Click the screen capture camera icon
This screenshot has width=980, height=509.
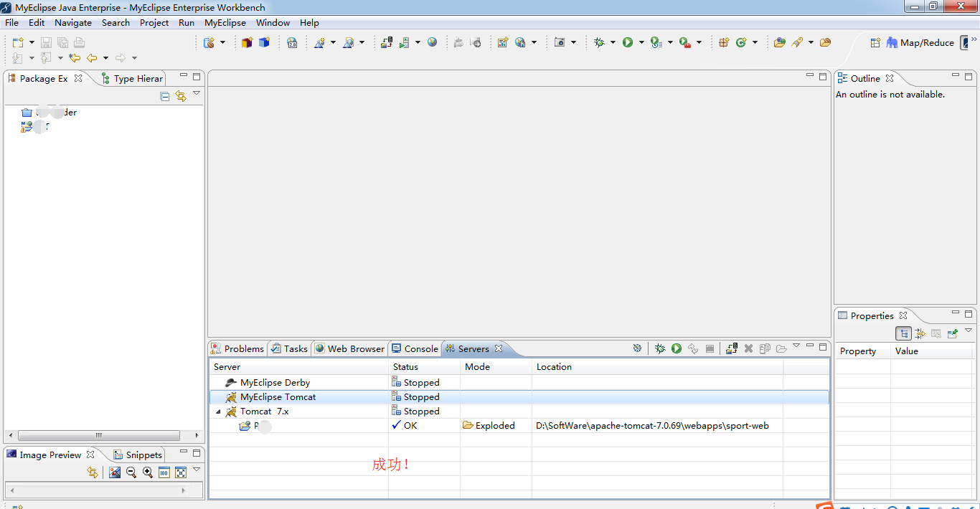(560, 43)
